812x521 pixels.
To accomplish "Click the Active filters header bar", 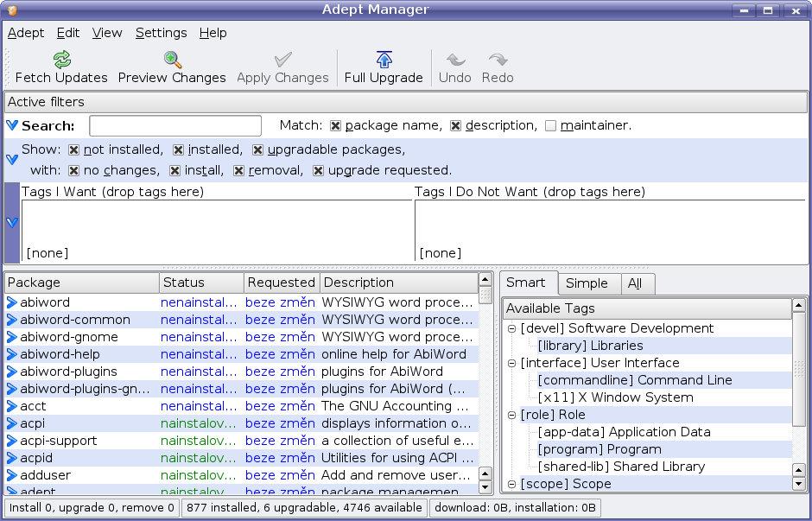I will [x=406, y=102].
